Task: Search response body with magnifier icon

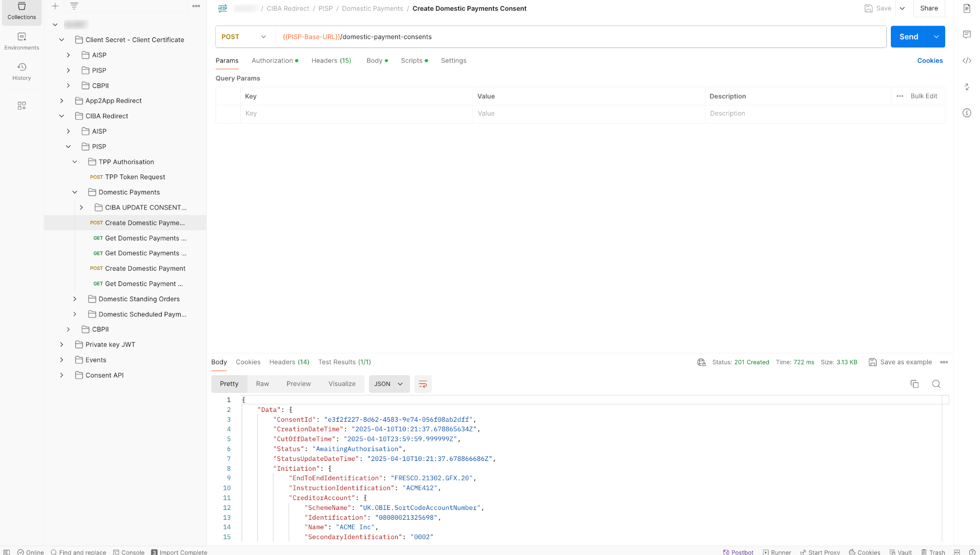Action: pos(936,384)
